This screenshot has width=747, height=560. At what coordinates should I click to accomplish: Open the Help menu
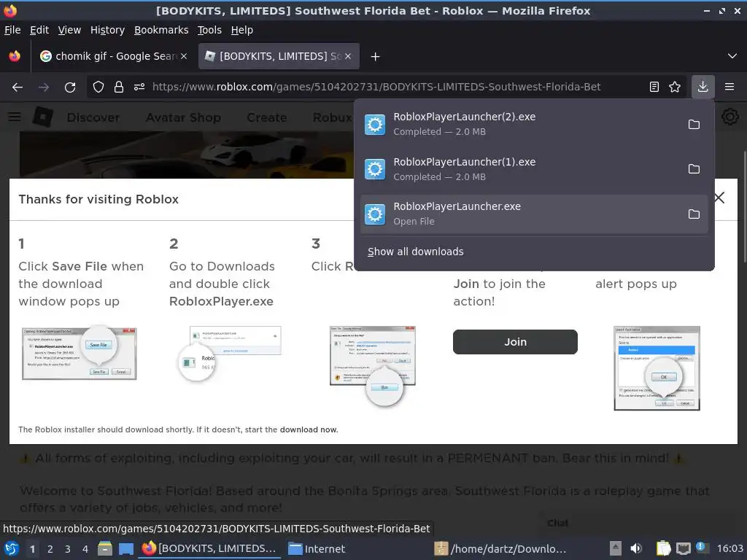pyautogui.click(x=242, y=30)
